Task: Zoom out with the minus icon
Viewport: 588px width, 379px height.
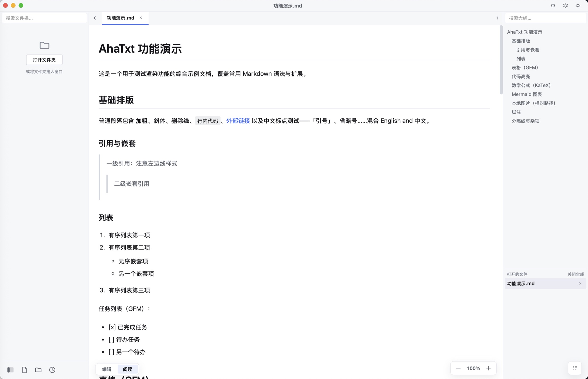Action: (458, 368)
